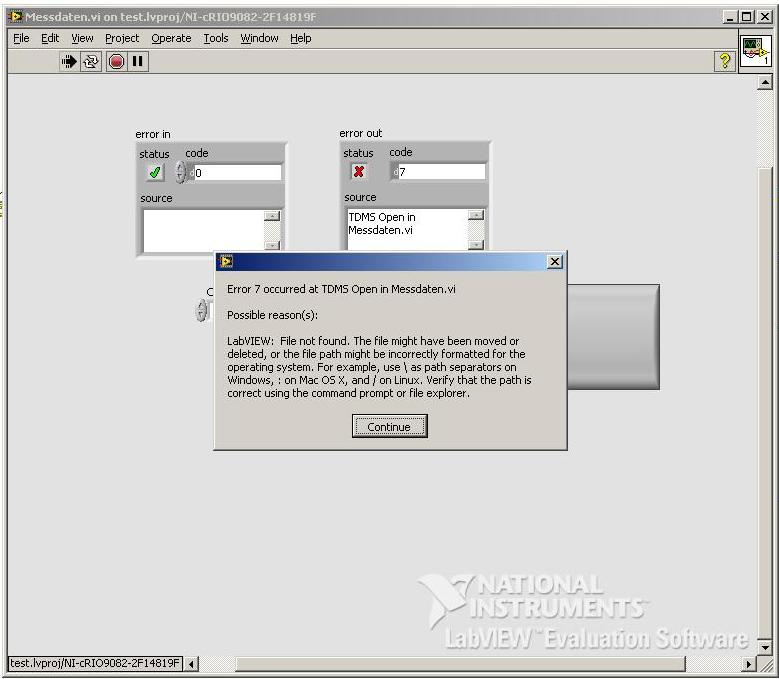
Task: Open the Tools menu
Action: (216, 38)
